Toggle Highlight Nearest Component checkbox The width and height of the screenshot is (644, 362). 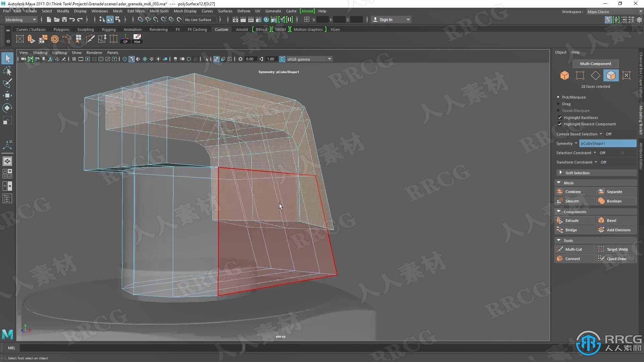[559, 124]
